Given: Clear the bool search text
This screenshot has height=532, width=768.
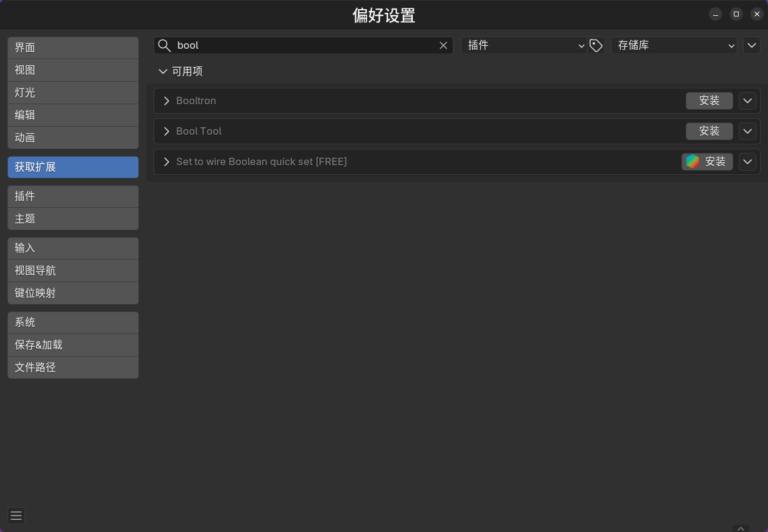Looking at the screenshot, I should 443,46.
